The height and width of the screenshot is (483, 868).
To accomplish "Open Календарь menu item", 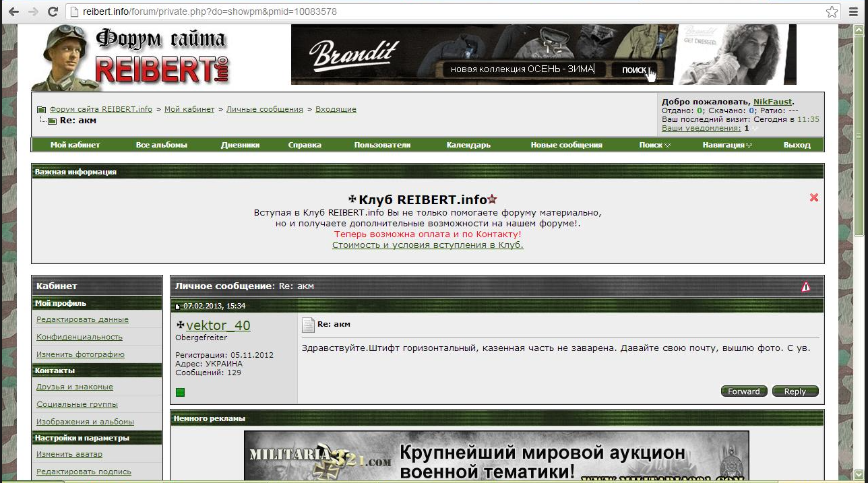I will pos(468,145).
